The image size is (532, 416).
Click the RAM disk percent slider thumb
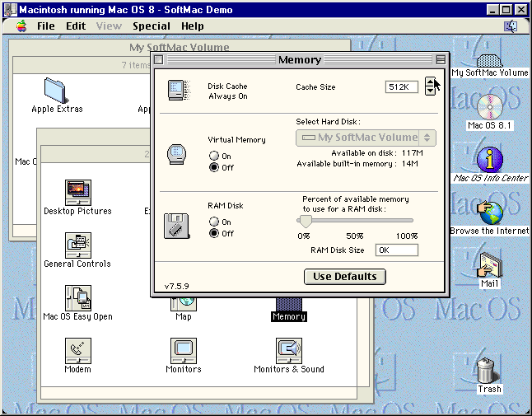click(305, 222)
